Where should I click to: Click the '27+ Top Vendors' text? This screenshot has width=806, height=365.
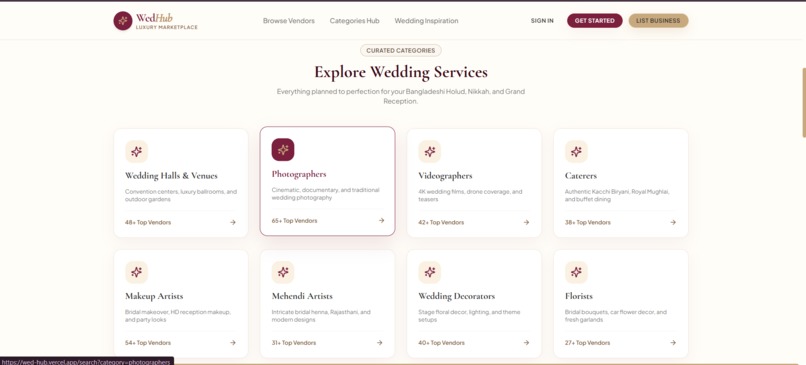(588, 343)
